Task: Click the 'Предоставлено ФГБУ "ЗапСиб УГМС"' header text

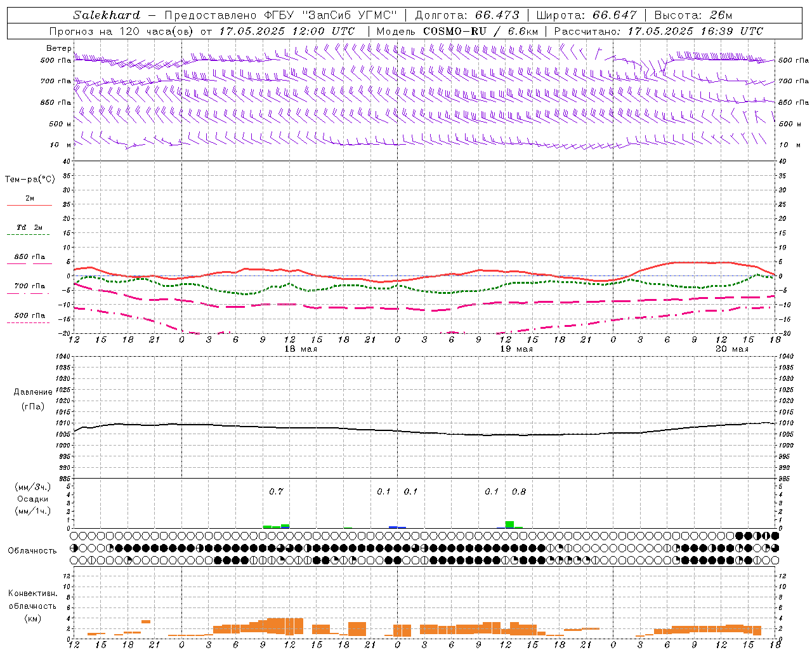Action: coord(280,15)
